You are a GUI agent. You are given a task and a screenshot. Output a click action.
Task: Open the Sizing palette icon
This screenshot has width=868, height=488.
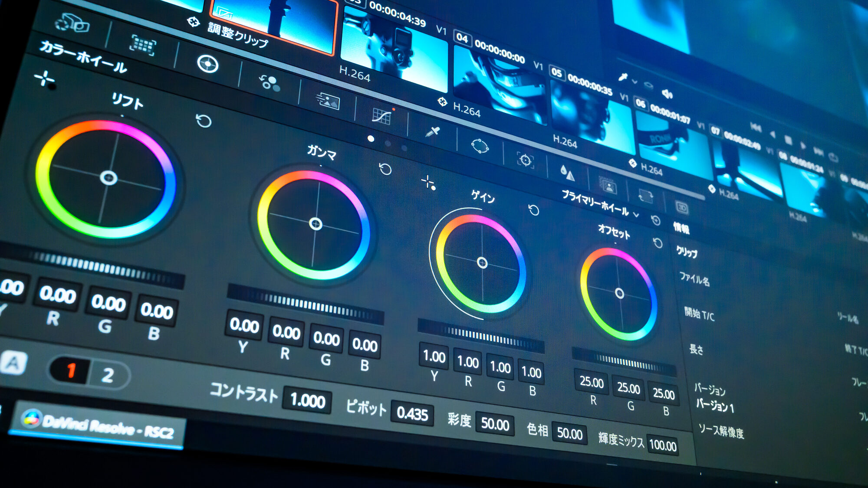(646, 197)
